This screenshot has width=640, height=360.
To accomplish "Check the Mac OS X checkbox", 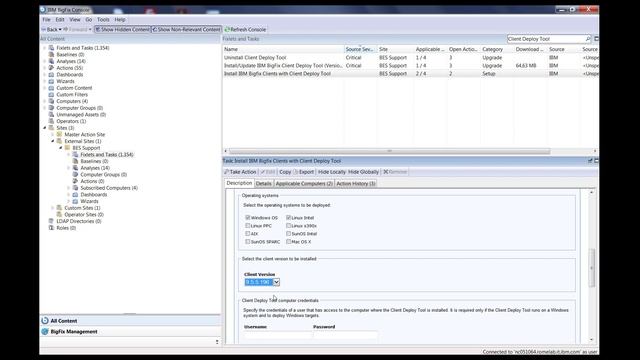I will 289,242.
